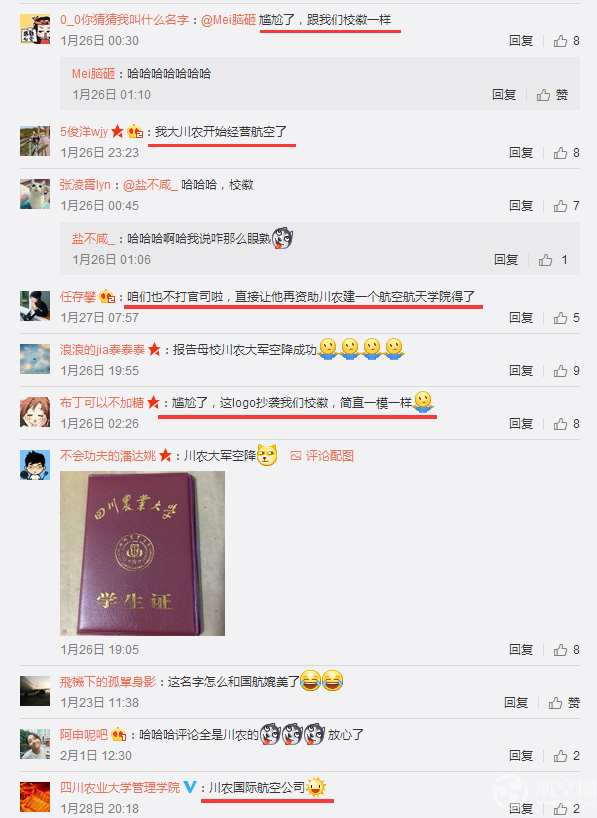Open the @Mei脑砸 mention link

[228, 20]
